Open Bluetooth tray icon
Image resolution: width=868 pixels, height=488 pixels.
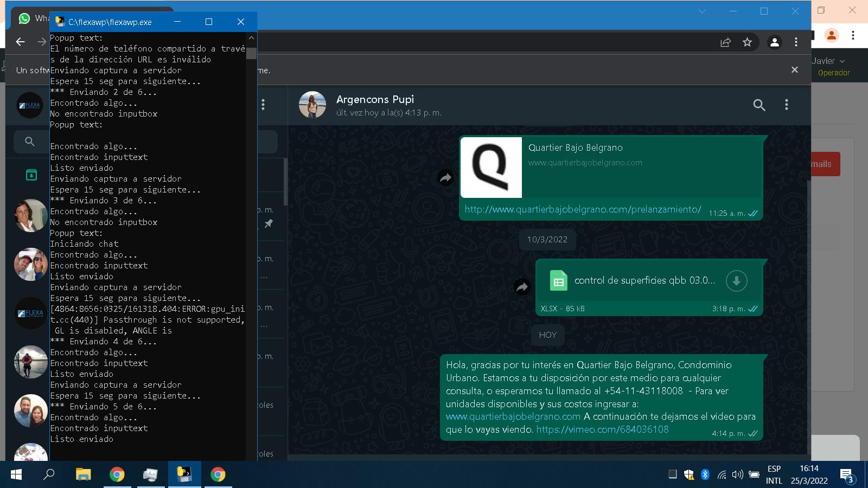pyautogui.click(x=705, y=474)
